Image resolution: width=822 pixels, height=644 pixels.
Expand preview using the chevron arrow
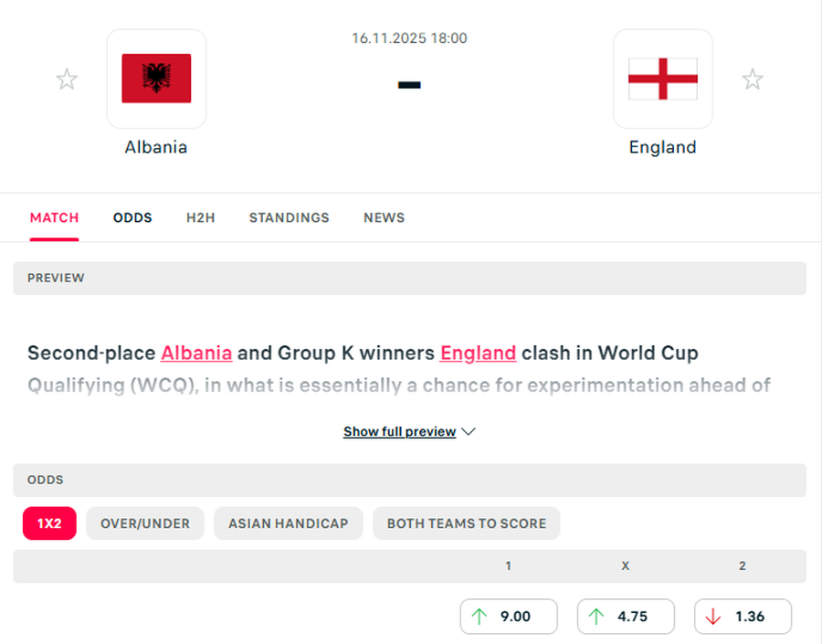coord(469,432)
